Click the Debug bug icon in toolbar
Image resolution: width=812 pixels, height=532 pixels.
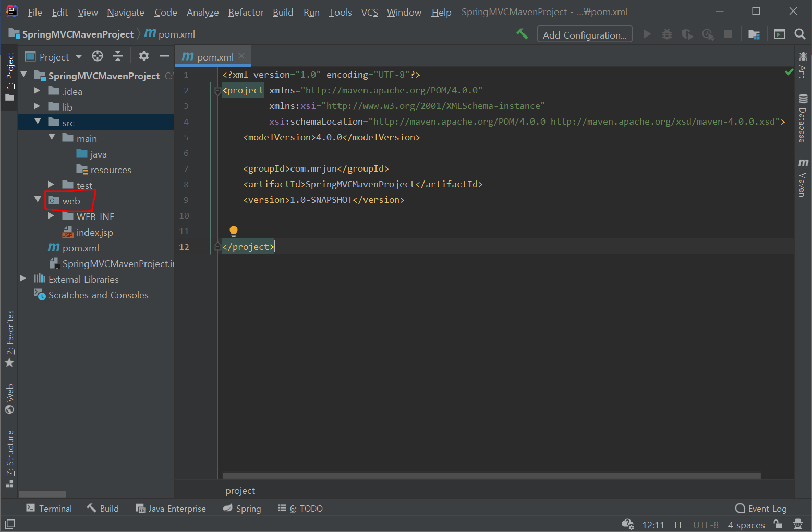[667, 34]
